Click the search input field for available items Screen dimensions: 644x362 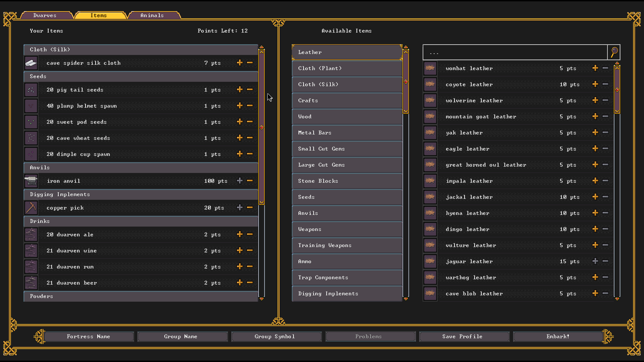pyautogui.click(x=515, y=52)
